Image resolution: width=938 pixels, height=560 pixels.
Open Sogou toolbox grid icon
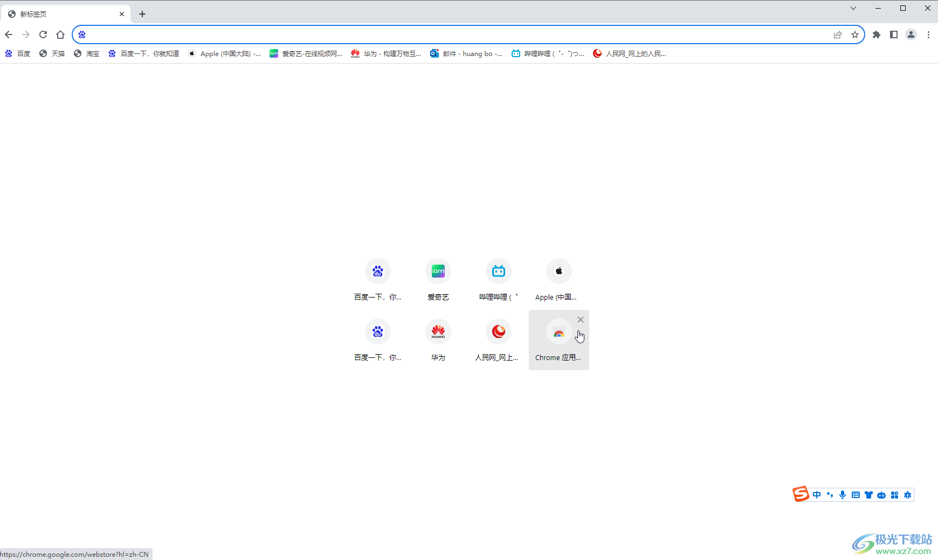click(894, 495)
